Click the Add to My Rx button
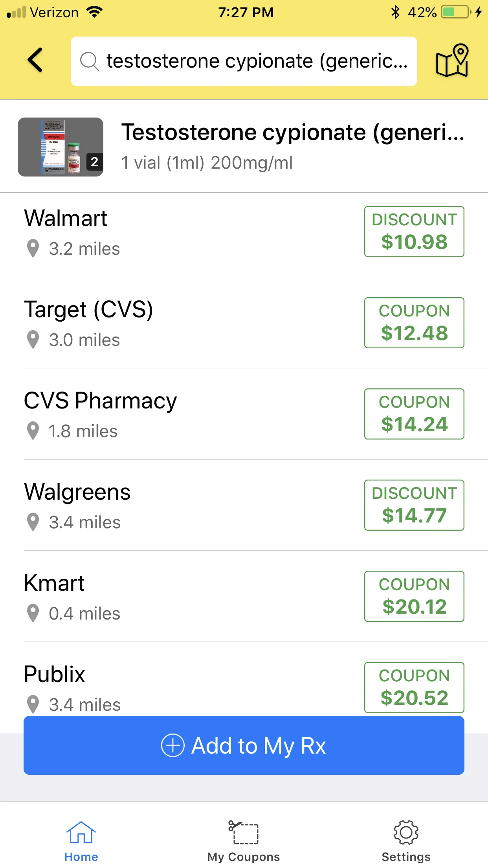 tap(244, 745)
